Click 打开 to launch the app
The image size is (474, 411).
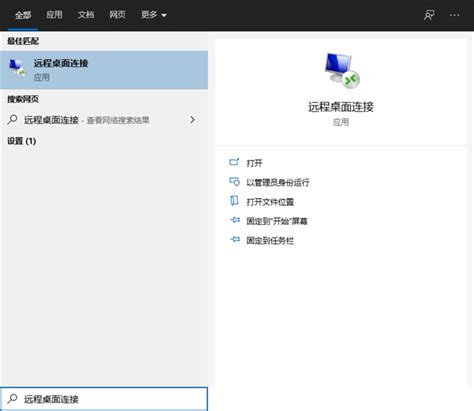click(x=254, y=163)
